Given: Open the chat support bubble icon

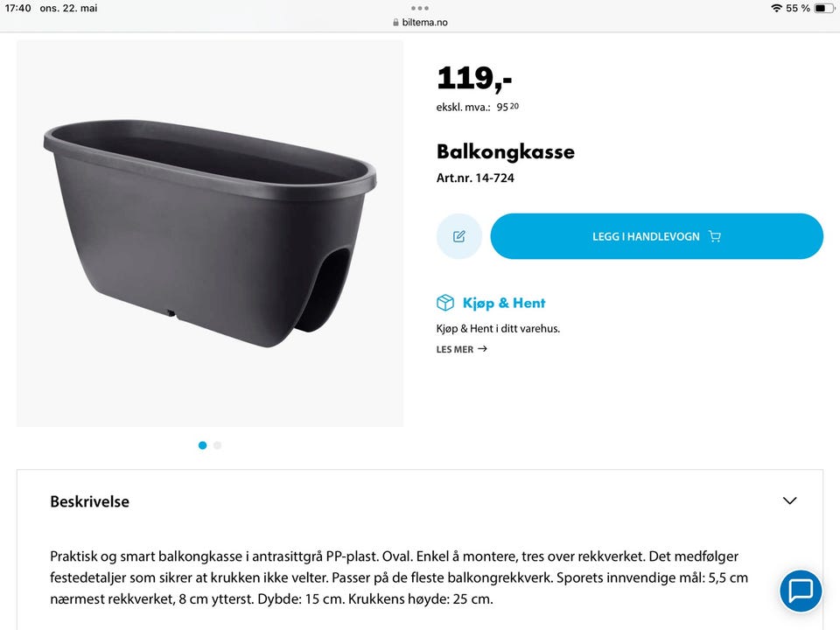Looking at the screenshot, I should click(x=801, y=591).
